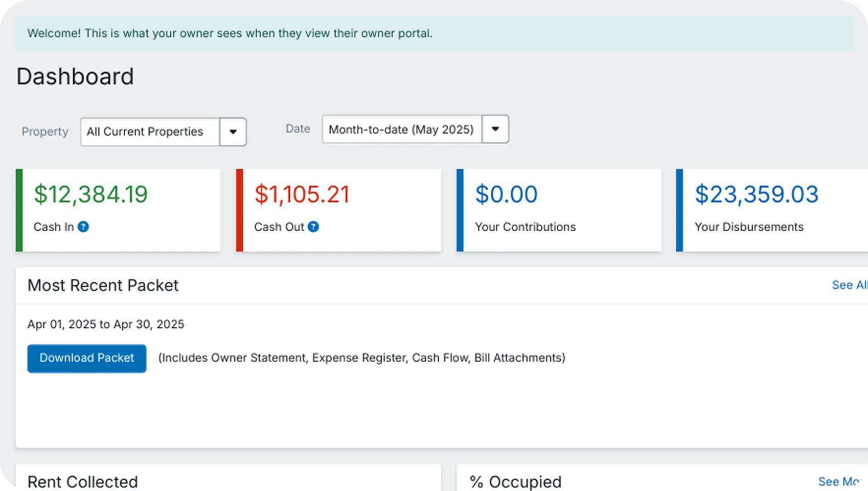Open the Month-to-date (May 2025) selector
Viewport: 868px width, 491px height.
[402, 129]
